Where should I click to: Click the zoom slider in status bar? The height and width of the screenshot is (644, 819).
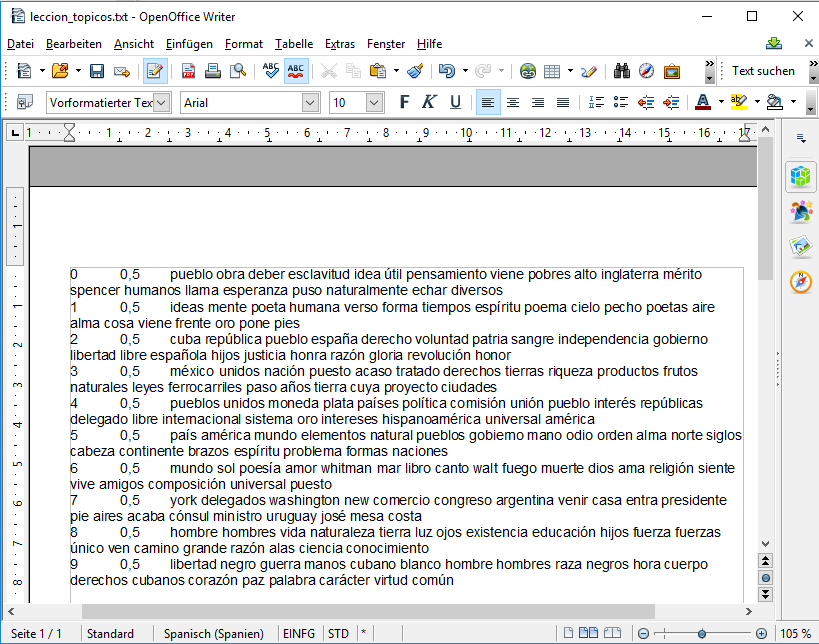(x=701, y=634)
